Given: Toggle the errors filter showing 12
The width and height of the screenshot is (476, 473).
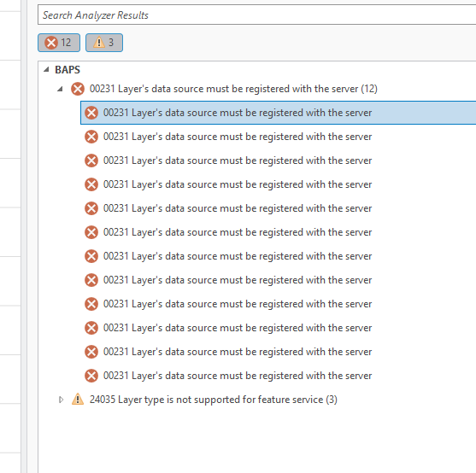Looking at the screenshot, I should (59, 43).
